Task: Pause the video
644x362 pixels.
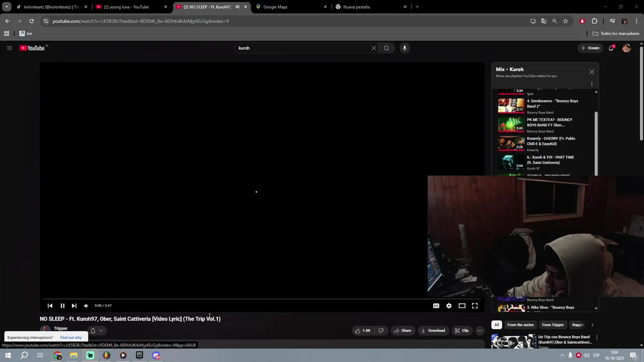Action: 62,306
